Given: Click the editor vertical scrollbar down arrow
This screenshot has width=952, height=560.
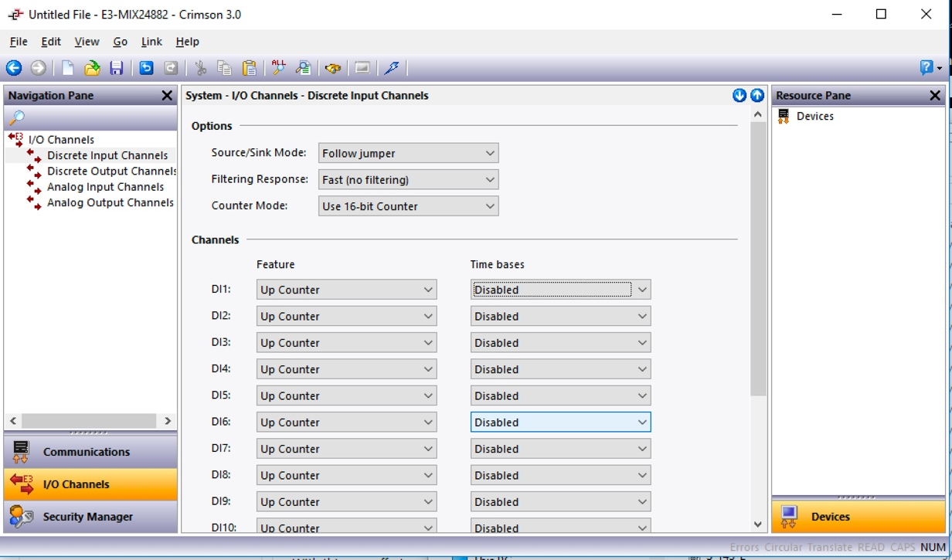Looking at the screenshot, I should [757, 524].
